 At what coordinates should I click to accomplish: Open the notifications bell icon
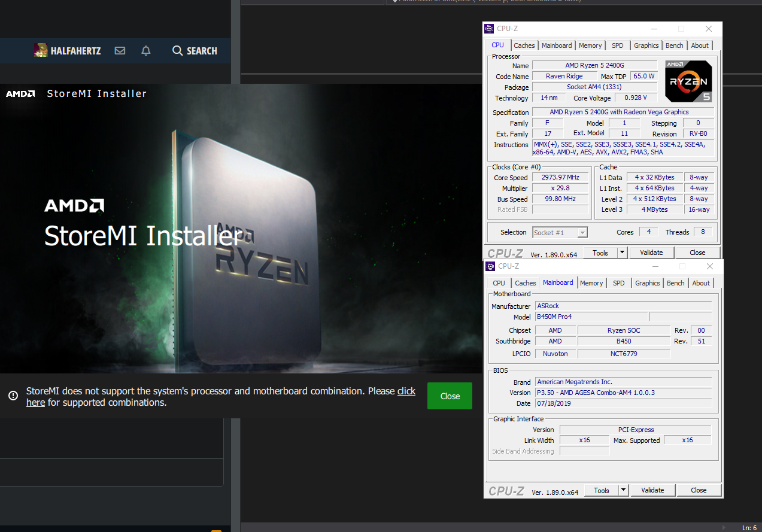[146, 51]
